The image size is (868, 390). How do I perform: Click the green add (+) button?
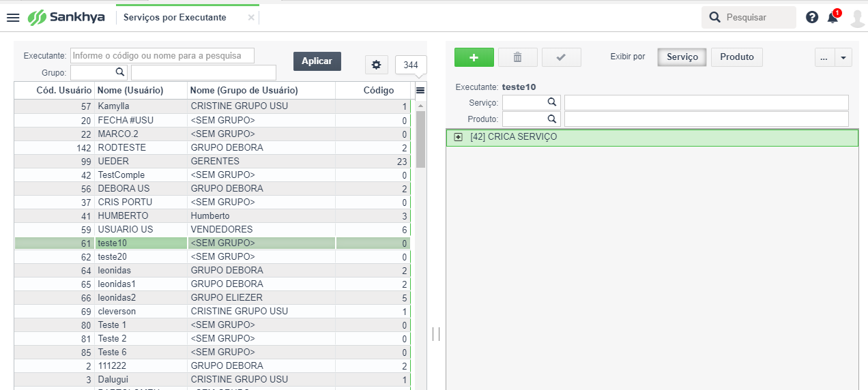pos(474,57)
